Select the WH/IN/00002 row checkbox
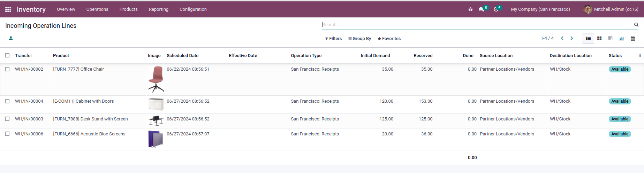This screenshot has width=644, height=173. tap(7, 69)
